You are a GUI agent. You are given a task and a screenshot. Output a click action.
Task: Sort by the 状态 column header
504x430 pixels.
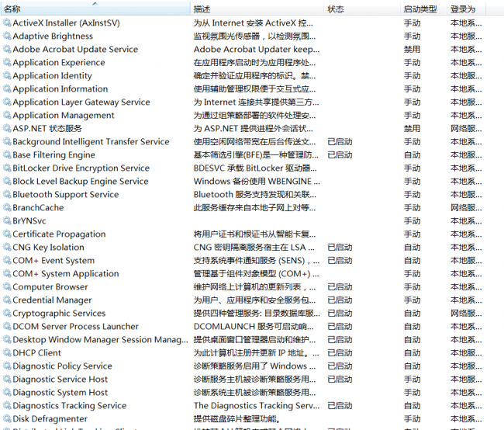(x=362, y=9)
